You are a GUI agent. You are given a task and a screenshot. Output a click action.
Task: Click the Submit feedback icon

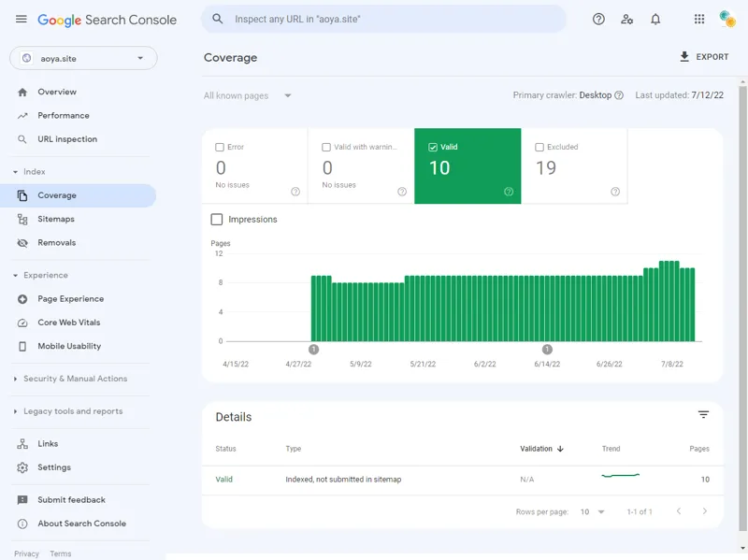click(x=22, y=500)
